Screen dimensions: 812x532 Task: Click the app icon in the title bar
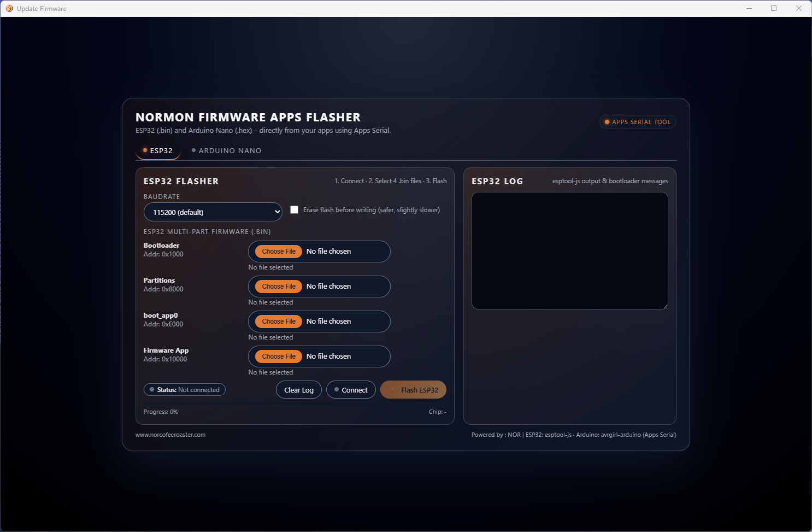click(x=9, y=8)
